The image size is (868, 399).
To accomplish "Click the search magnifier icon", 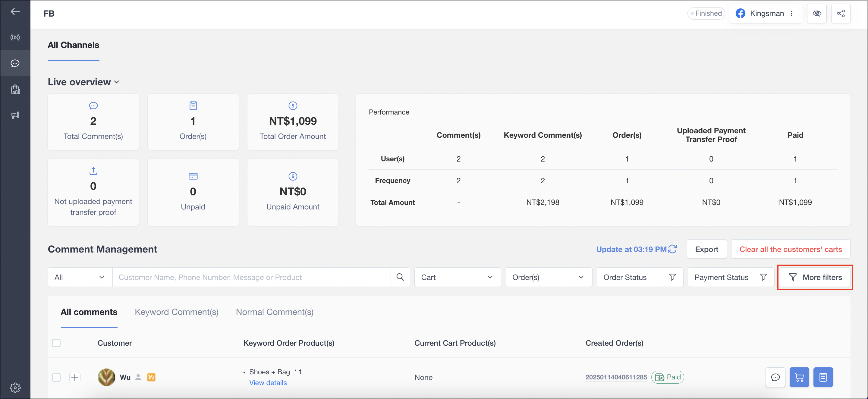I will 400,277.
